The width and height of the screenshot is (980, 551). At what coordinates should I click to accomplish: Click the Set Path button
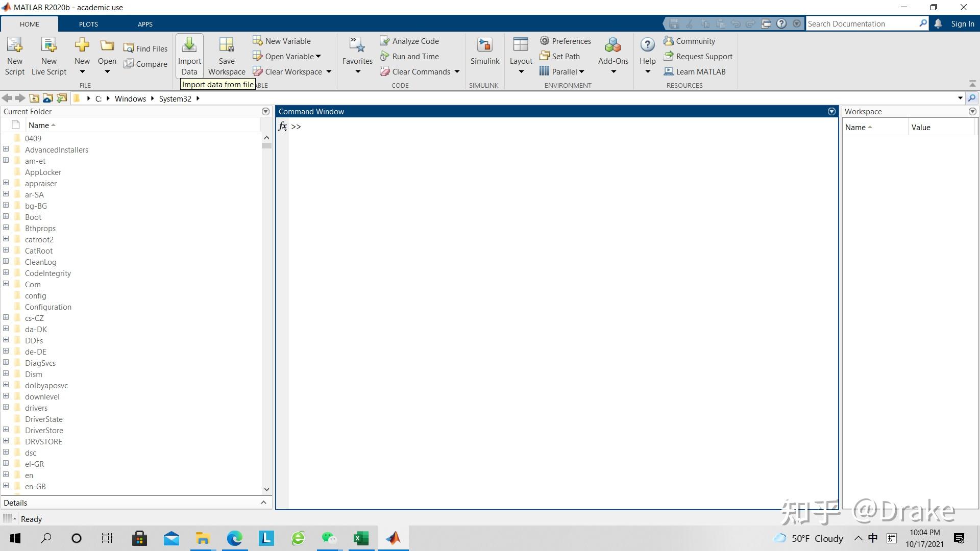pyautogui.click(x=560, y=56)
